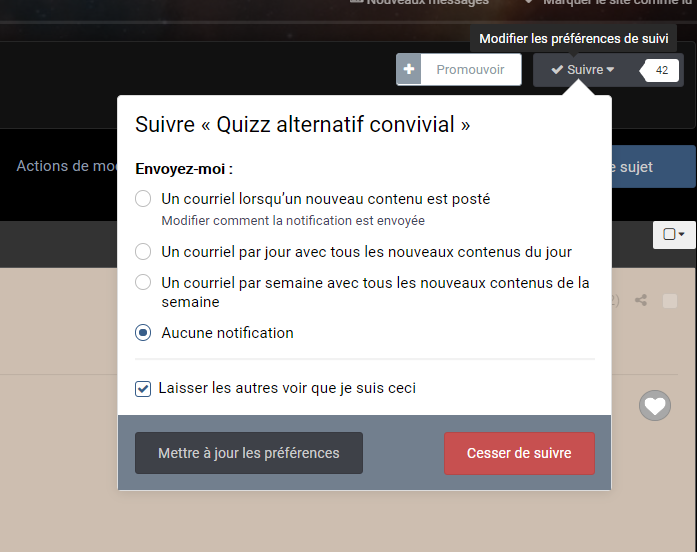This screenshot has height=552, width=697.
Task: Click the 'Nouveaux messages' link at top
Action: coord(420,3)
